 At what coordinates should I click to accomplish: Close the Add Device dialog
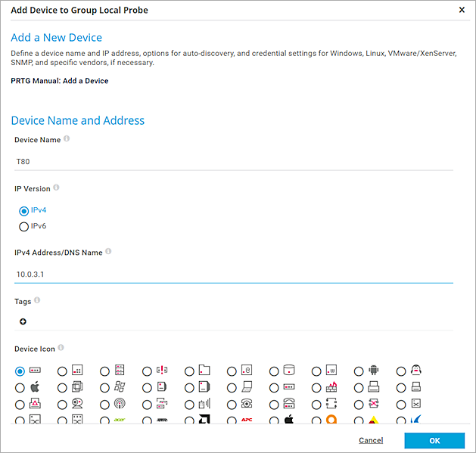click(462, 10)
